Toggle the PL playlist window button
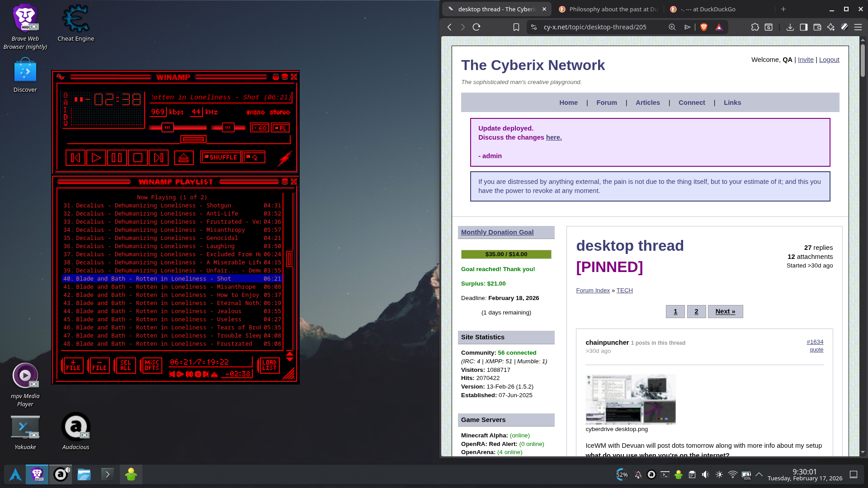The height and width of the screenshot is (488, 868). [280, 128]
